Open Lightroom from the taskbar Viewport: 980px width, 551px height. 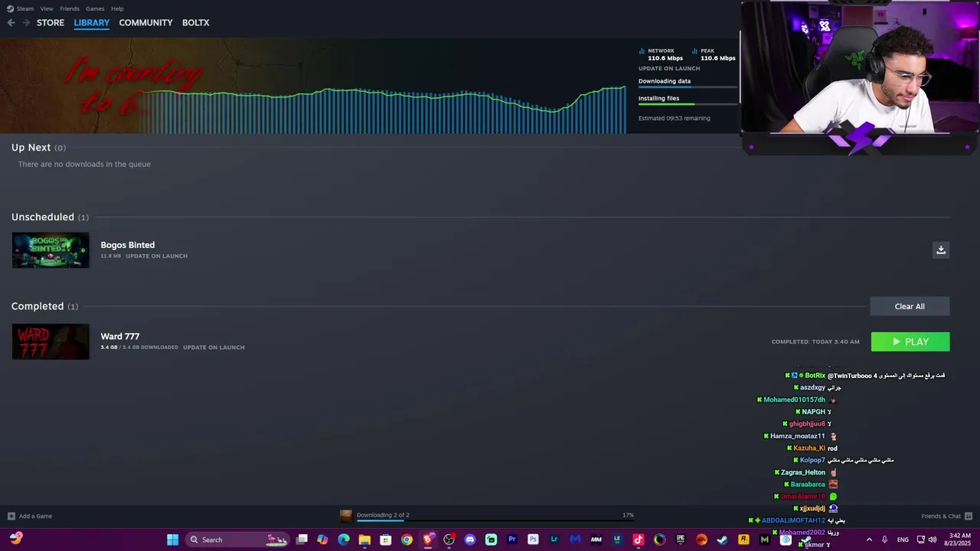pyautogui.click(x=554, y=540)
